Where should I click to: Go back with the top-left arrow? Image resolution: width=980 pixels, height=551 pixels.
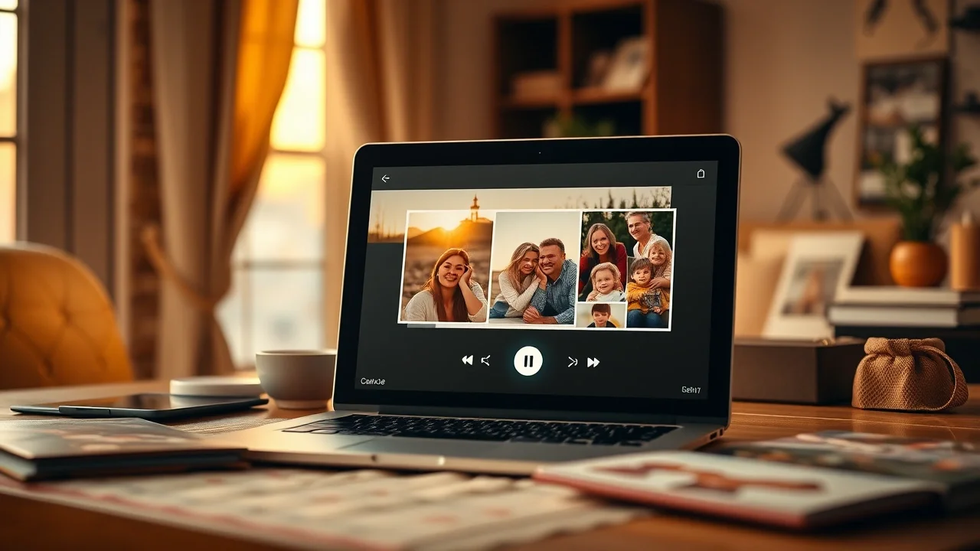point(385,179)
